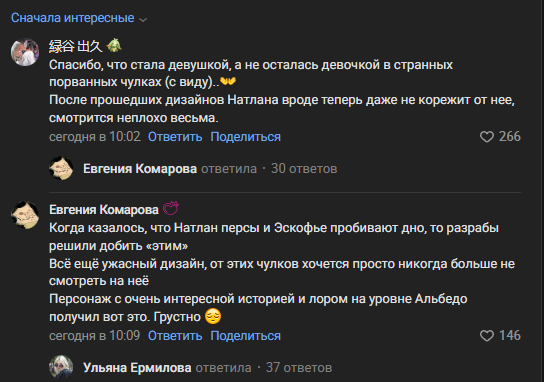The width and height of the screenshot is (544, 382).
Task: Open Евгения Комарова's name on second comment
Action: pyautogui.click(x=104, y=209)
